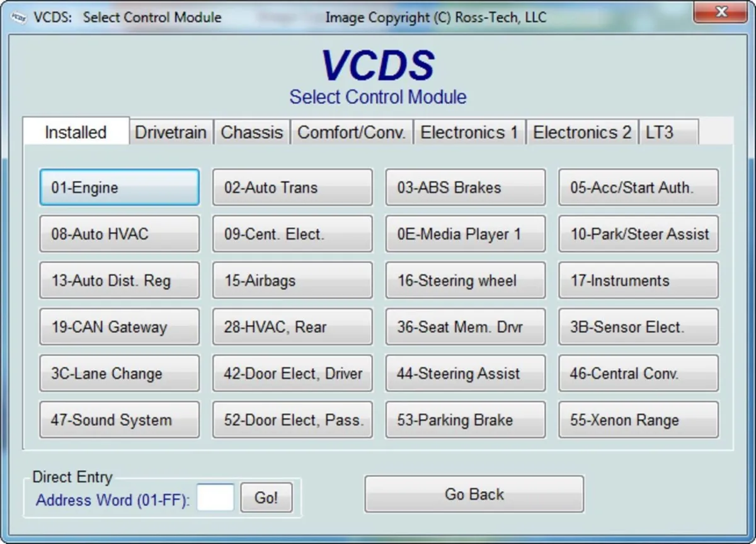Select the 02-Auto Trans module

coord(292,187)
